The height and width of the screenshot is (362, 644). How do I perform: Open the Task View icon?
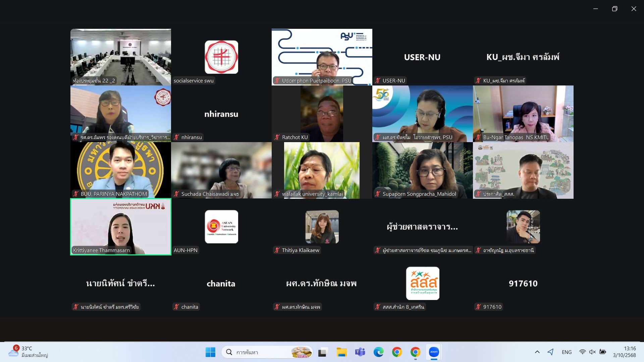click(323, 352)
